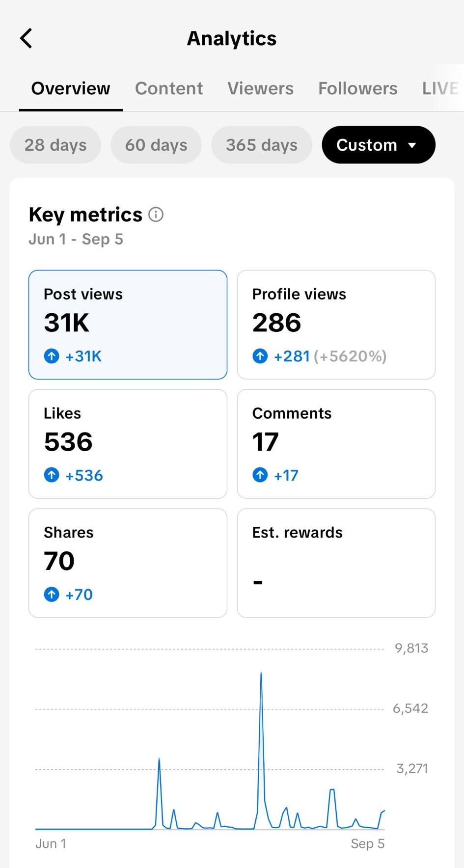Click the growth arrow on Profile views
Image resolution: width=464 pixels, height=868 pixels.
(x=260, y=356)
